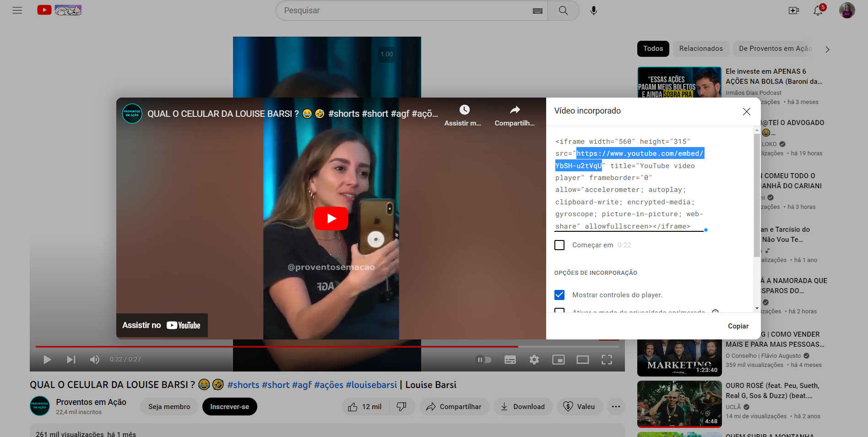
Task: Click the magnifier search button
Action: click(x=564, y=11)
